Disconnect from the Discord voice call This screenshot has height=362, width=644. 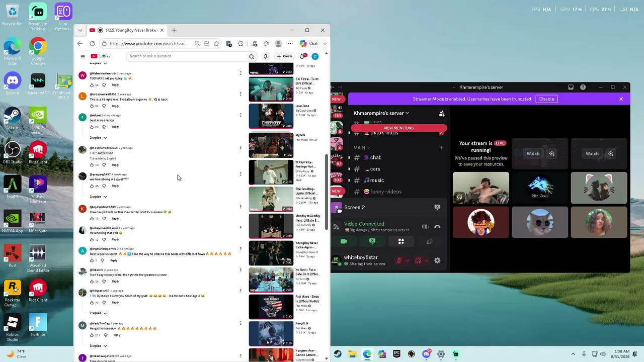[x=437, y=227]
